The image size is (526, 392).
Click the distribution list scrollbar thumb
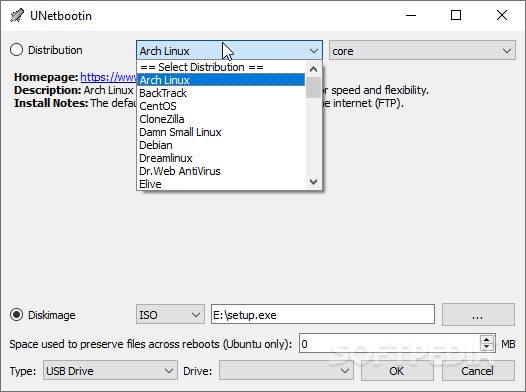(x=313, y=88)
